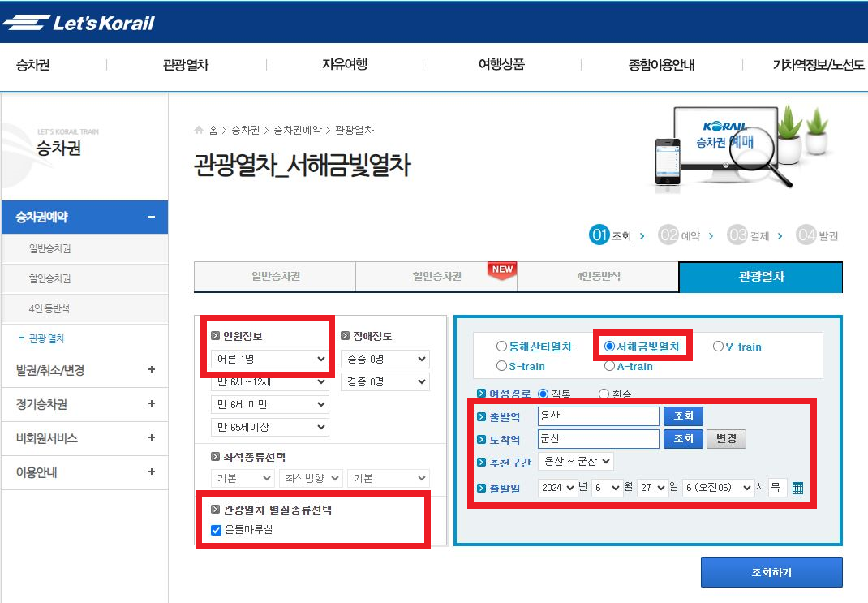Toggle the 온돌마루실 checkbox

click(217, 531)
